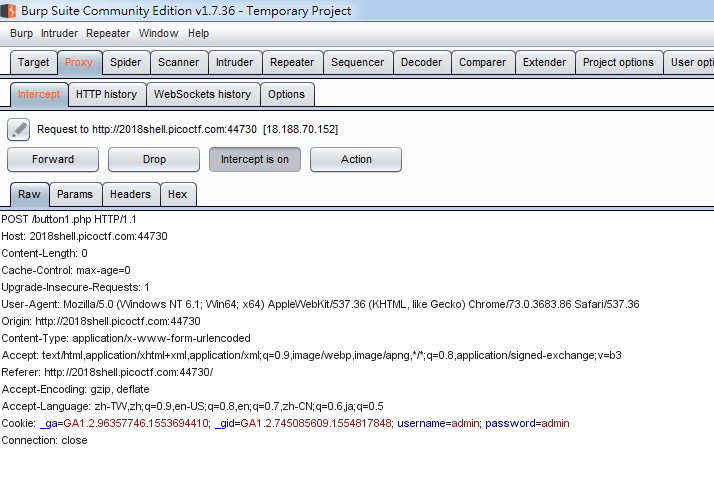The image size is (714, 500).
Task: Click the Burp Suite logo icon
Action: pyautogui.click(x=8, y=10)
